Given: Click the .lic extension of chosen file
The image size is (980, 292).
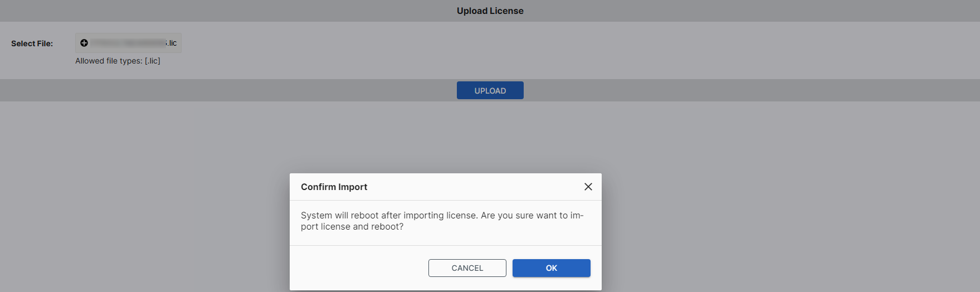Looking at the screenshot, I should pos(172,43).
